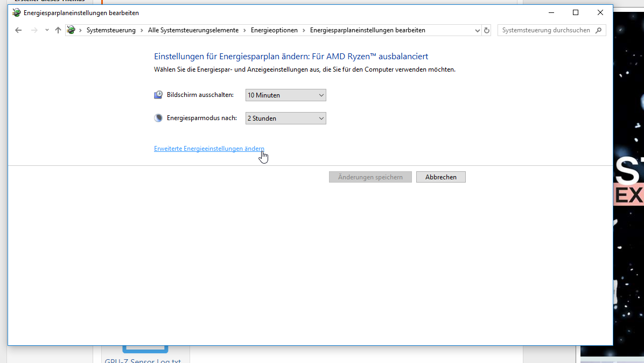Click GPU-Z Sensor Log.txt in background window
The height and width of the screenshot is (363, 644).
143,360
